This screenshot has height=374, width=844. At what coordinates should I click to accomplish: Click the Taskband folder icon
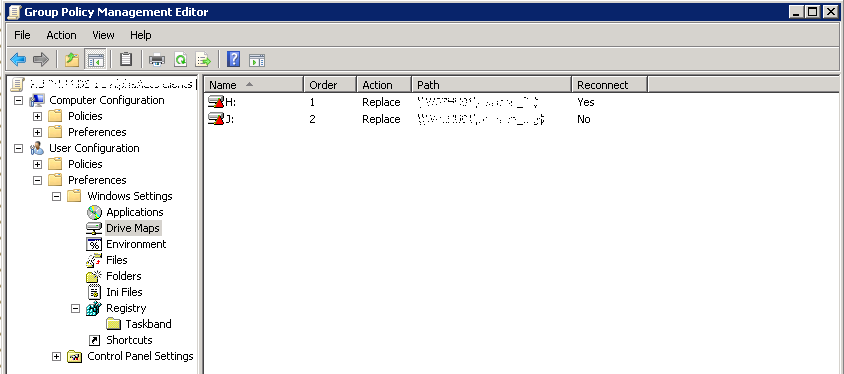pyautogui.click(x=113, y=324)
